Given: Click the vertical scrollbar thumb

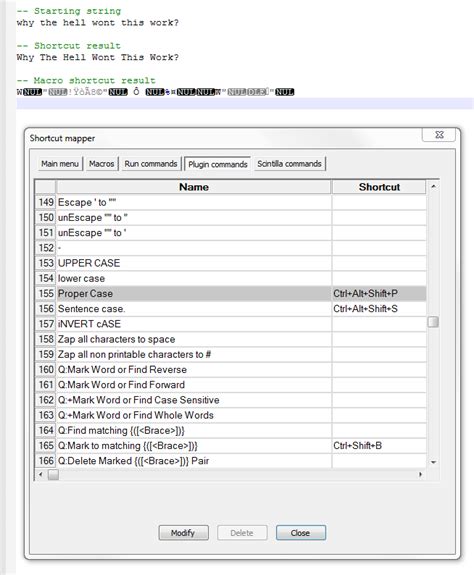Looking at the screenshot, I should point(433,322).
